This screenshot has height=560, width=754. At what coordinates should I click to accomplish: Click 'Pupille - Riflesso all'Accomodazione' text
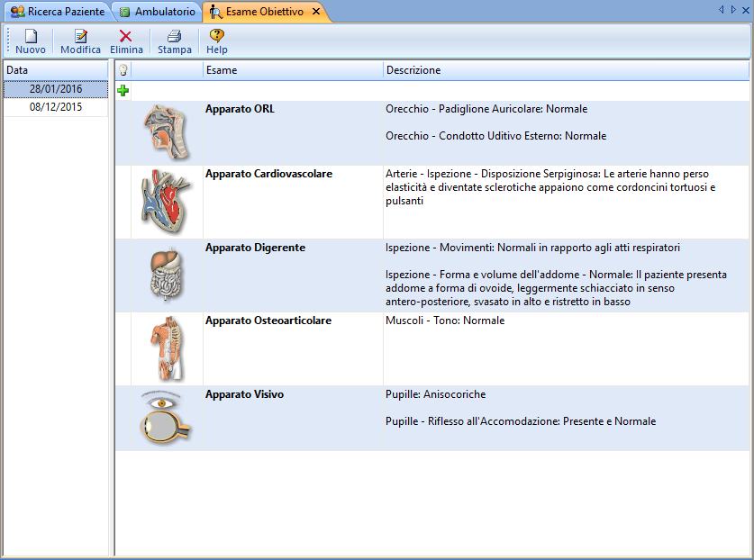(521, 421)
